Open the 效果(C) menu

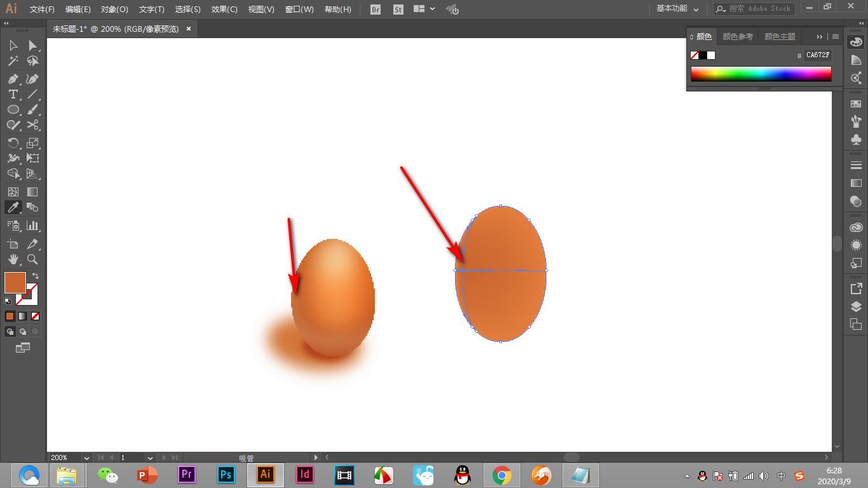224,10
